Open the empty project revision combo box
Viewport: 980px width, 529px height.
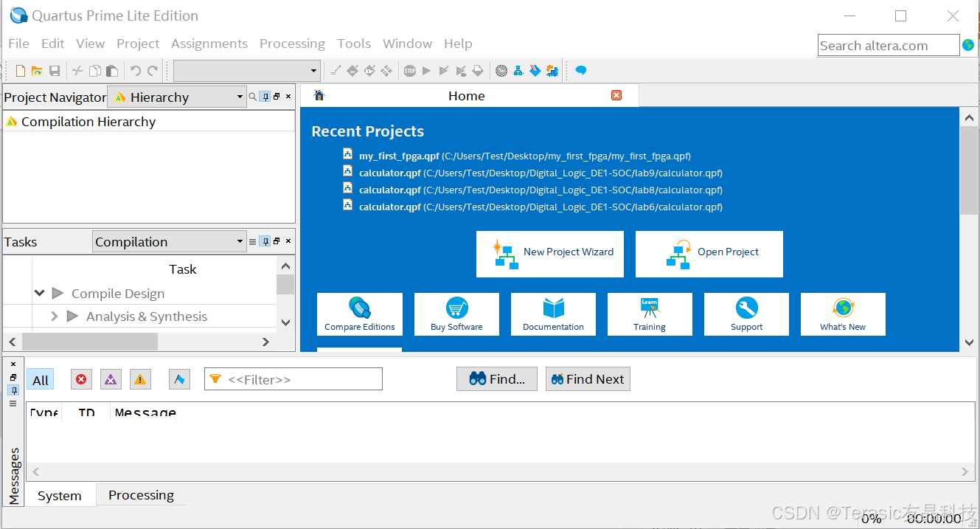pos(246,71)
